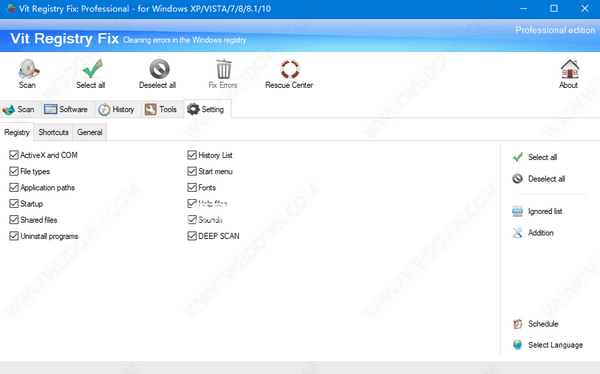Click the Select Language globe icon

click(517, 345)
